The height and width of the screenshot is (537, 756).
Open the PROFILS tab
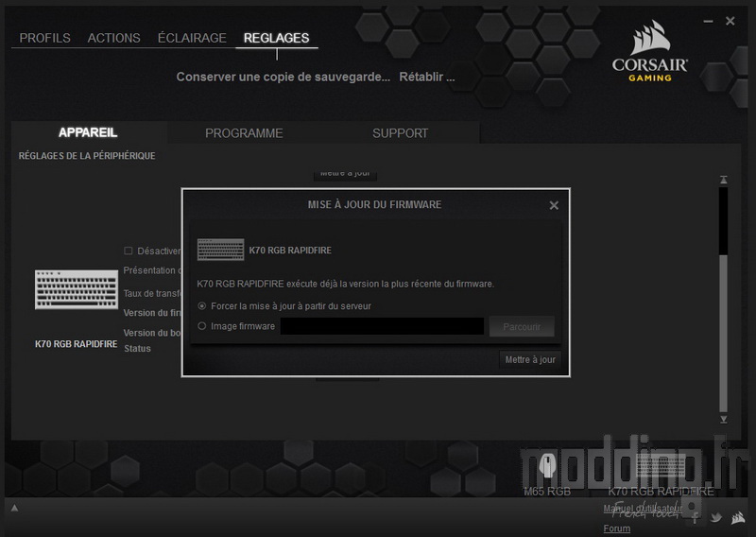(x=44, y=38)
